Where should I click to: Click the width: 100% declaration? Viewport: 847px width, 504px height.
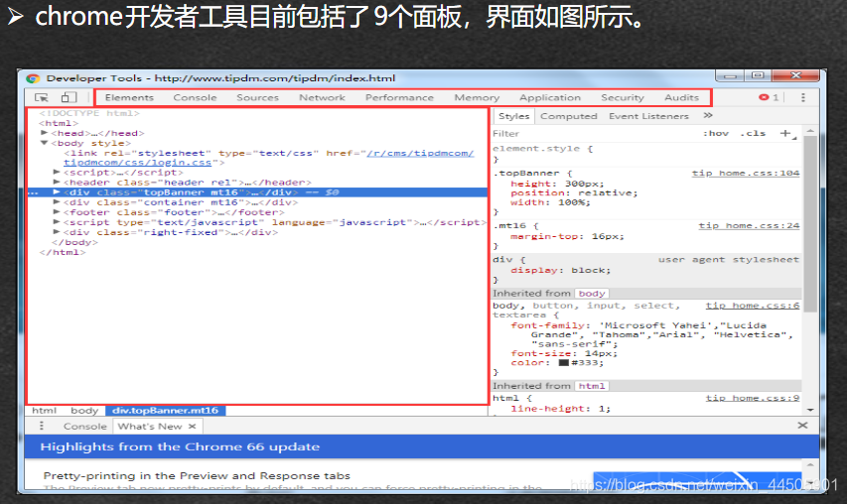point(550,202)
